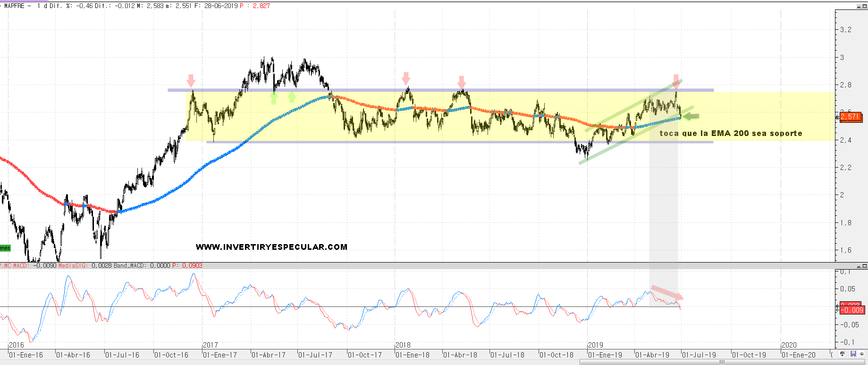868x365 pixels.
Task: Click the 'toca que la EMA 200 sea soporte' annotation
Action: 731,134
